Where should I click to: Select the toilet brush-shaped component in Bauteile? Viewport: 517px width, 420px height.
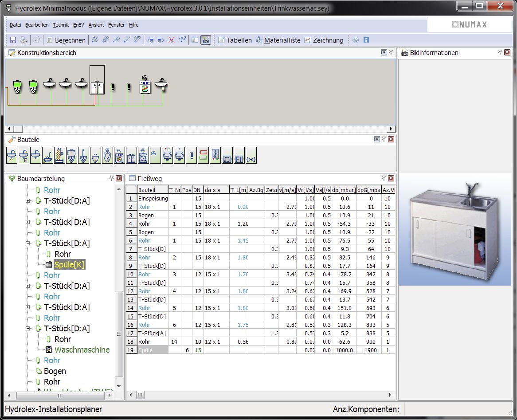[83, 155]
